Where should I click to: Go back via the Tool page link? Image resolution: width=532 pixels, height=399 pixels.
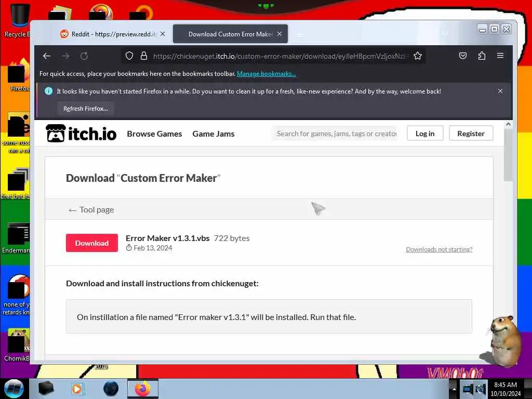pyautogui.click(x=91, y=210)
